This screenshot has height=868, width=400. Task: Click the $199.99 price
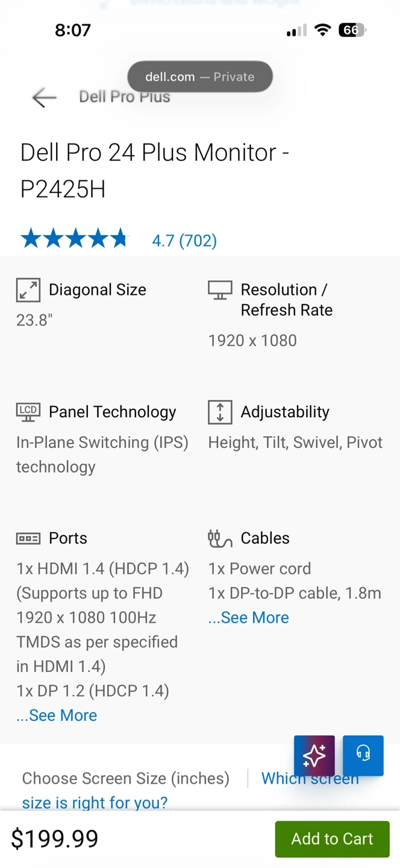point(55,838)
